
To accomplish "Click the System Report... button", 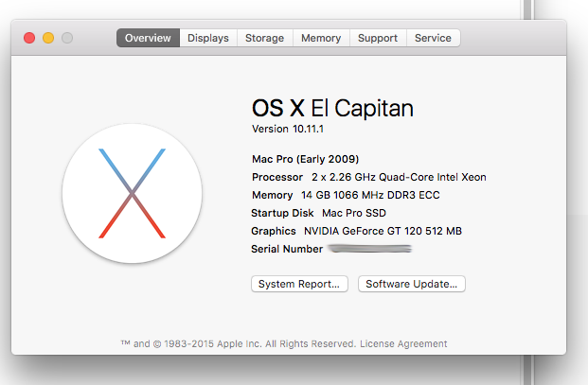I will 299,284.
